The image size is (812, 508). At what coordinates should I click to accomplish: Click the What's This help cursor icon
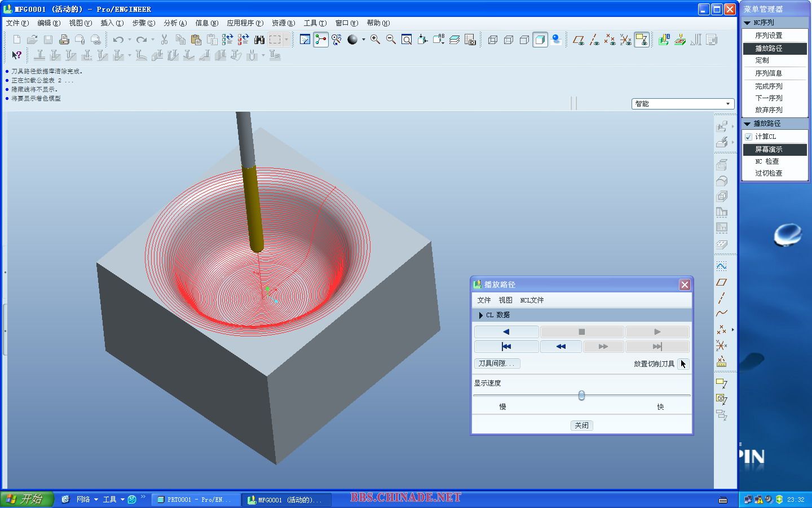(x=16, y=55)
